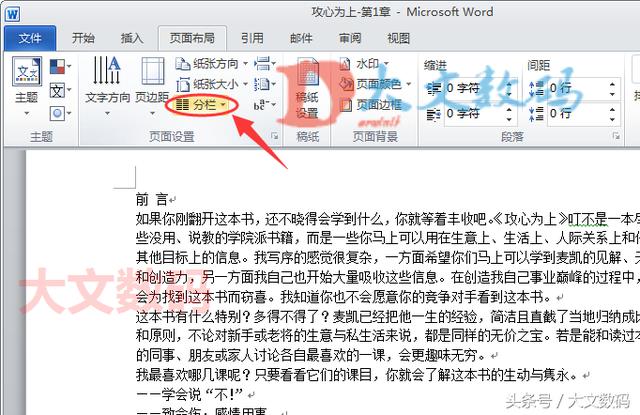Open 段落 paragraph dialog launcher
Image resolution: width=640 pixels, height=415 pixels.
click(x=615, y=136)
